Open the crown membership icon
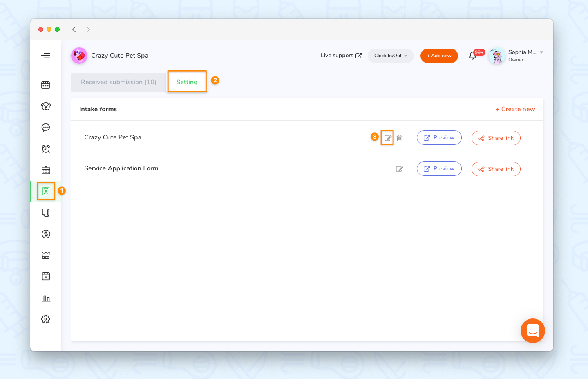Image resolution: width=588 pixels, height=379 pixels. click(46, 255)
